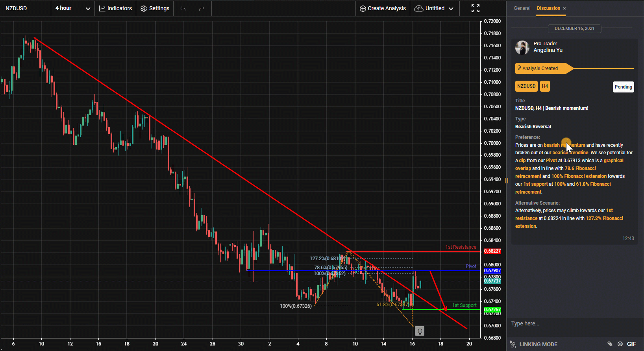The width and height of the screenshot is (644, 351).
Task: Open the emoji picker
Action: [x=620, y=344]
